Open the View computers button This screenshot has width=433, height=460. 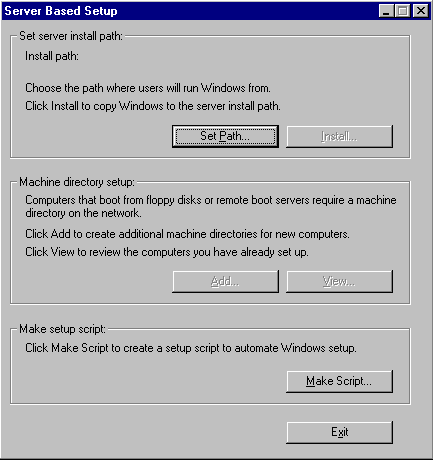coord(339,282)
